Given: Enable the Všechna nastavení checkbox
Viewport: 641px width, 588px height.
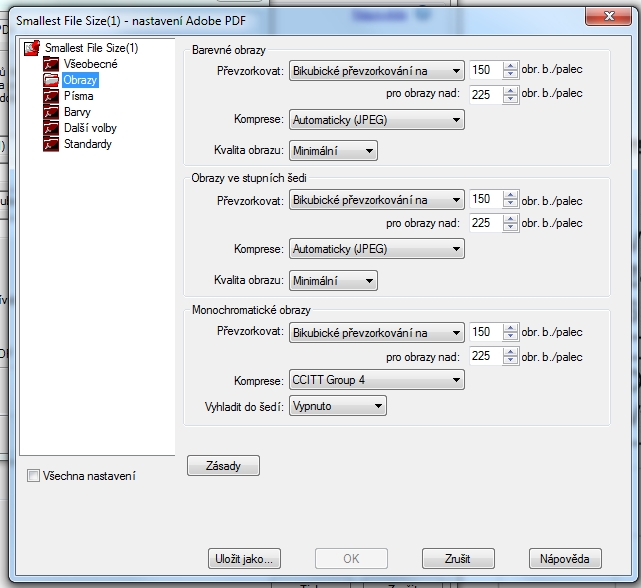Looking at the screenshot, I should (34, 476).
